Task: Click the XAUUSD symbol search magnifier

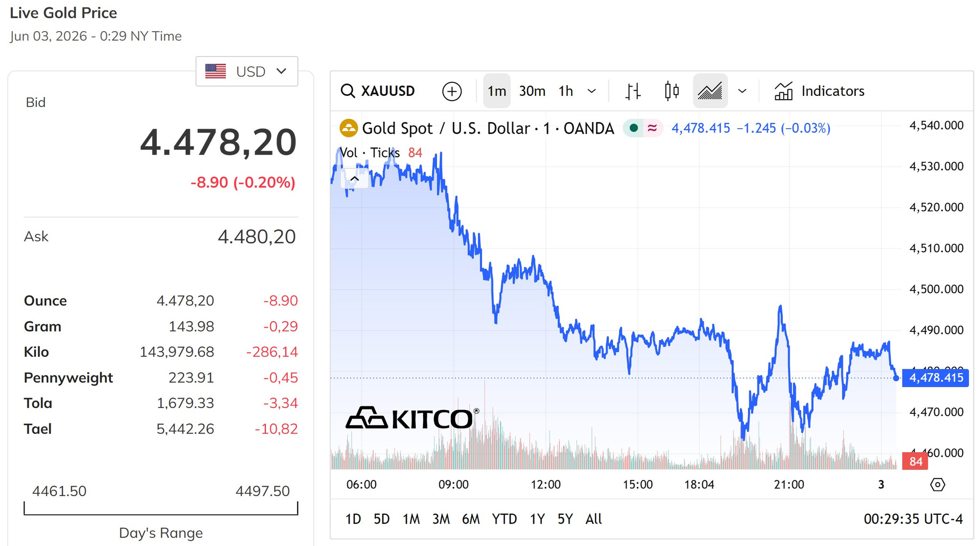Action: 348,91
